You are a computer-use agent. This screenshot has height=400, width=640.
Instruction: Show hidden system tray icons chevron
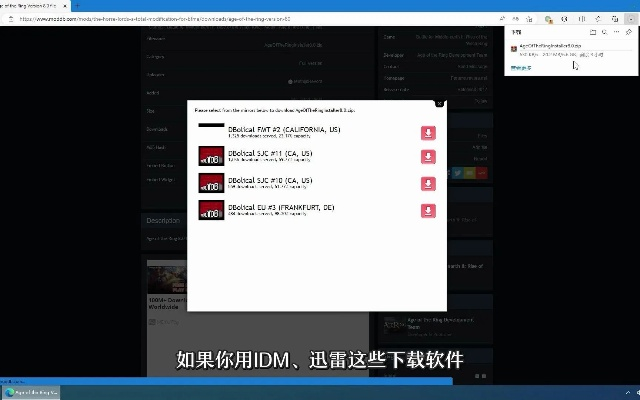coord(627,393)
